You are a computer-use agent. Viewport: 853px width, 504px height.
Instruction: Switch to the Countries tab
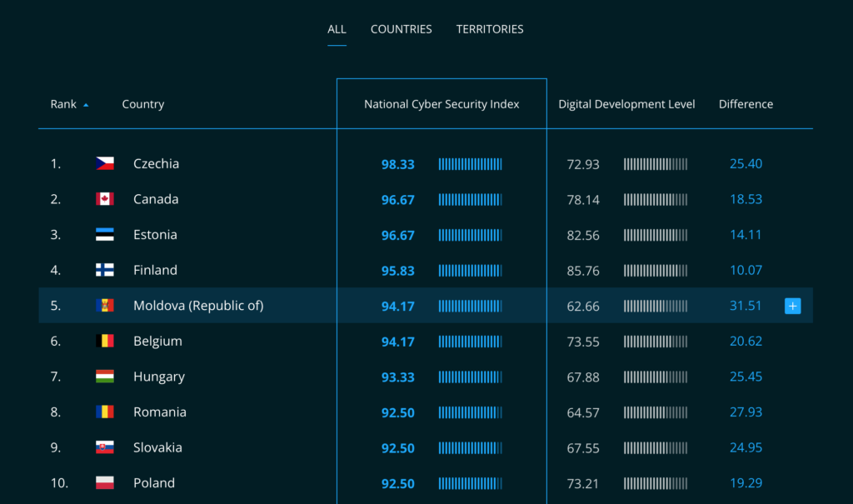tap(401, 29)
